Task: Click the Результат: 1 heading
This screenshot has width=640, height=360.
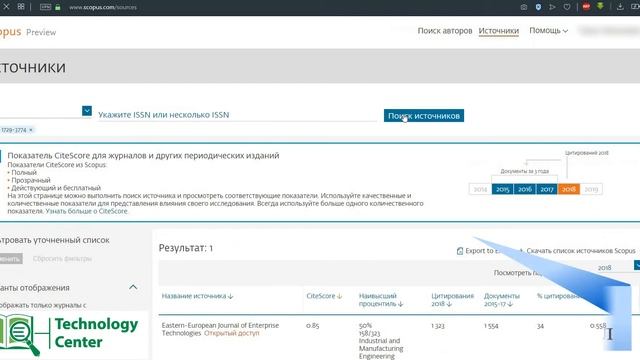Action: point(186,248)
